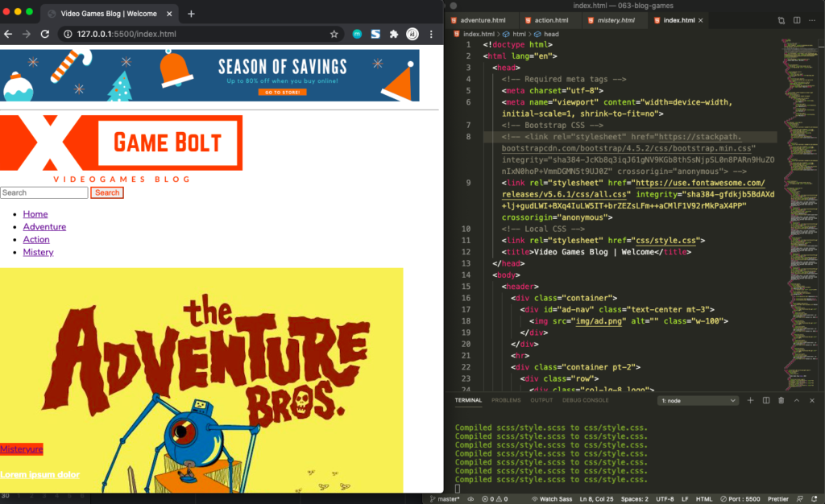Close the Video Games Blog tab

click(169, 14)
